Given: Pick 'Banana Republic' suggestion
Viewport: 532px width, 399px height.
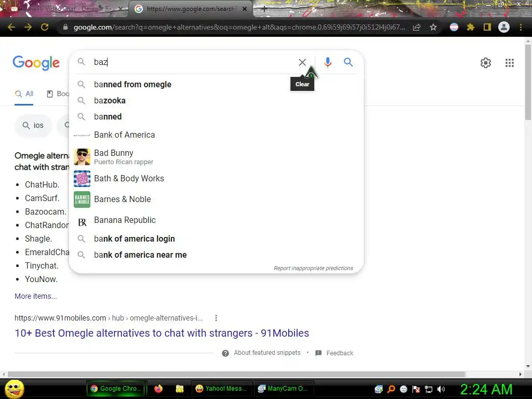Looking at the screenshot, I should point(216,220).
